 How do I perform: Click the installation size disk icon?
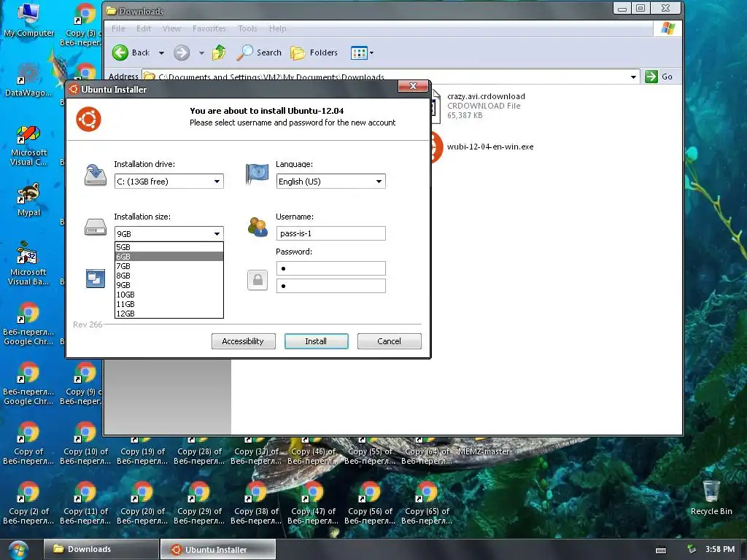coord(96,227)
